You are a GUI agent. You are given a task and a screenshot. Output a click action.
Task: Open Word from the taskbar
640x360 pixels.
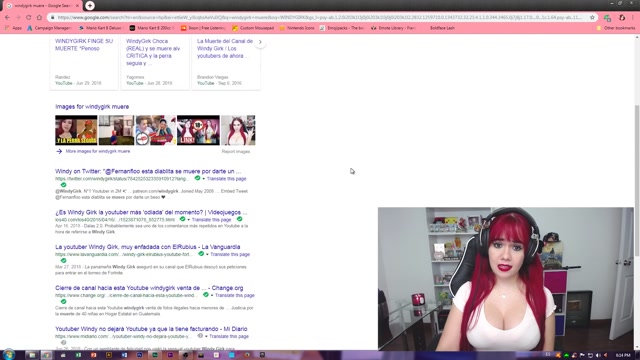124,355
